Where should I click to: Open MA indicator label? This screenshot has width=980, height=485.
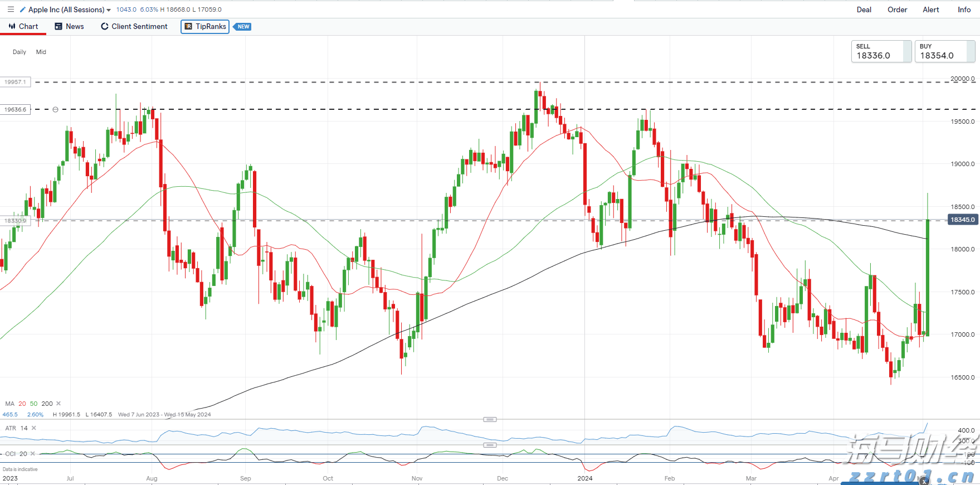click(x=9, y=404)
